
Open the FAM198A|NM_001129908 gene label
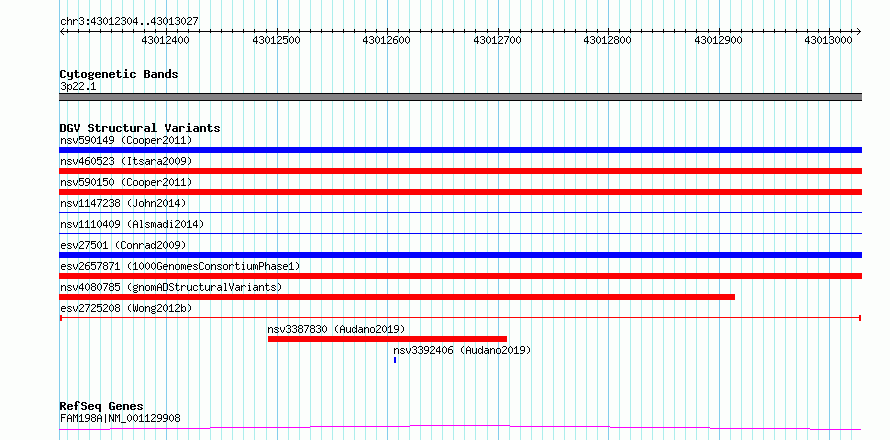[120, 418]
